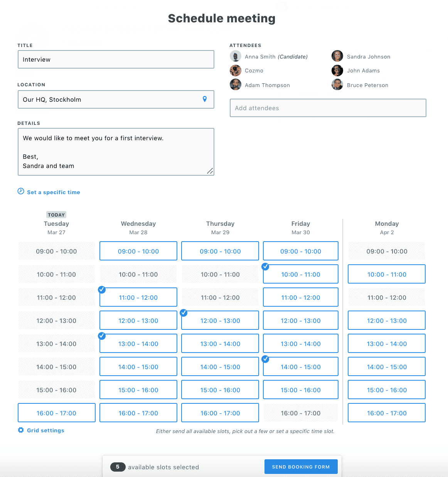
Task: Open Grid settings link
Action: click(45, 430)
